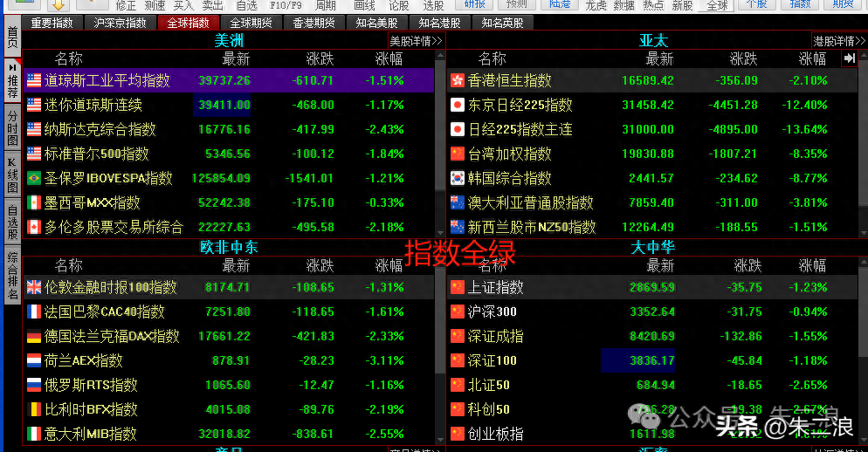
Task: Click the Belgium flag beside 比利时BFX指数
Action: pyautogui.click(x=34, y=409)
